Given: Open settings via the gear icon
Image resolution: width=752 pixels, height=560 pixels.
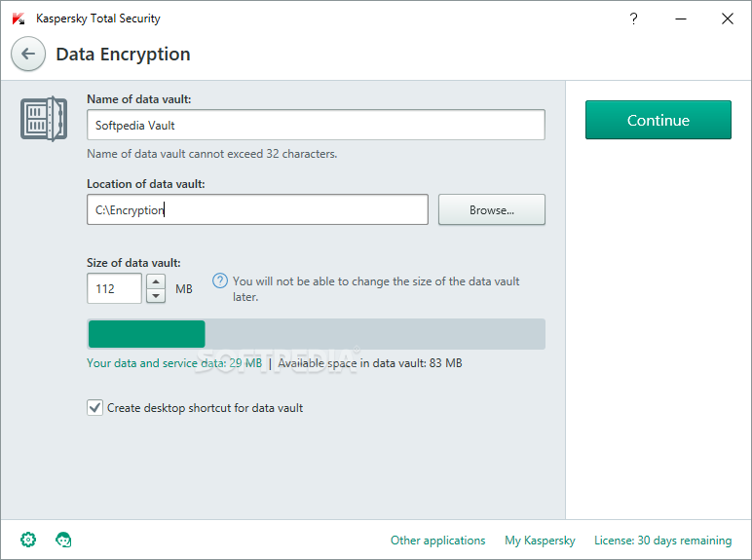Looking at the screenshot, I should (x=28, y=540).
